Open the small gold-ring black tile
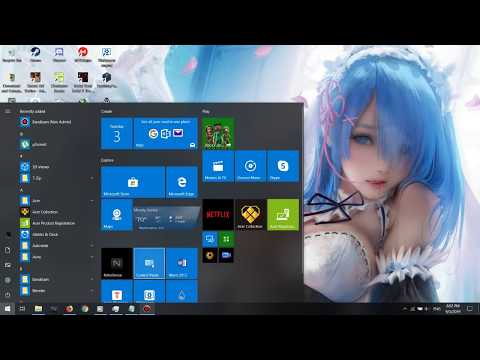The width and height of the screenshot is (480, 360). (x=210, y=255)
